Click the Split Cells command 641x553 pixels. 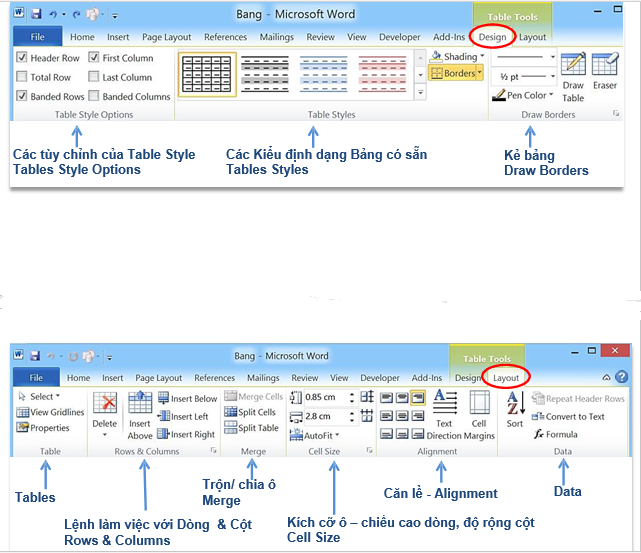click(250, 412)
